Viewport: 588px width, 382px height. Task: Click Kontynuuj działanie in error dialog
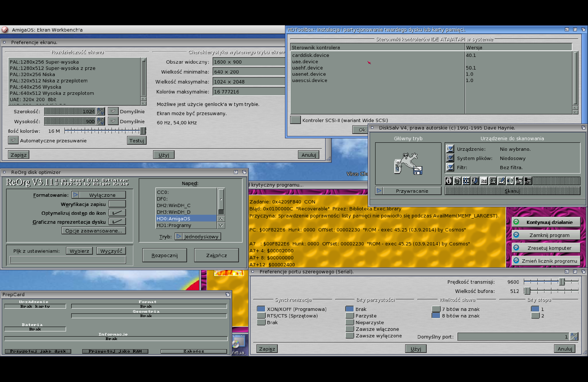pos(546,222)
